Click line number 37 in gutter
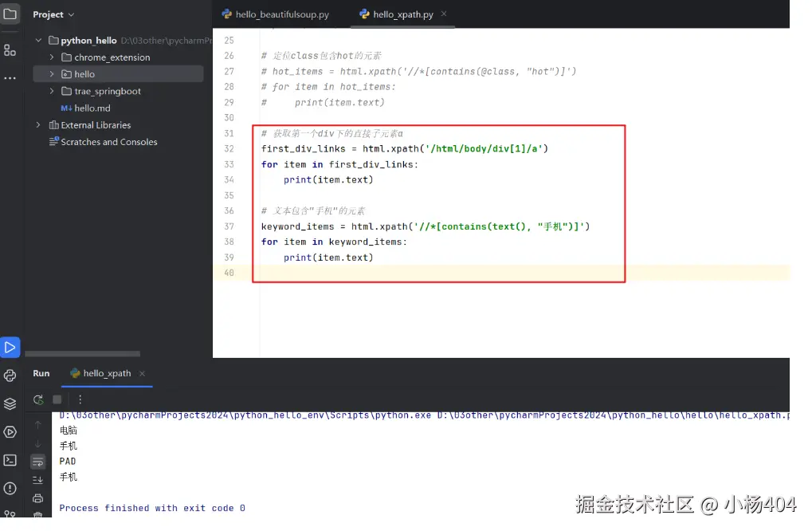The image size is (812, 531). pyautogui.click(x=229, y=226)
